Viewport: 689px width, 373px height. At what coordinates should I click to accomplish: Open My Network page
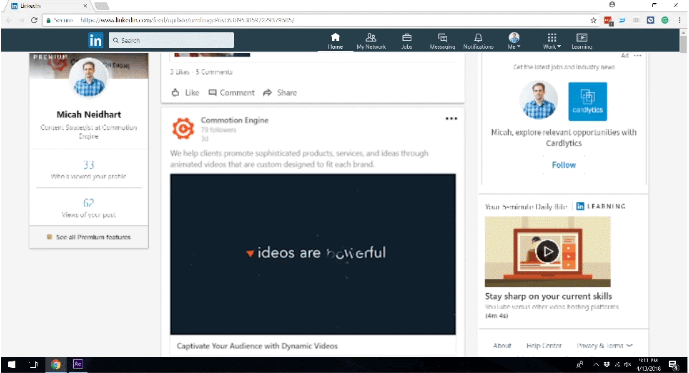[371, 41]
